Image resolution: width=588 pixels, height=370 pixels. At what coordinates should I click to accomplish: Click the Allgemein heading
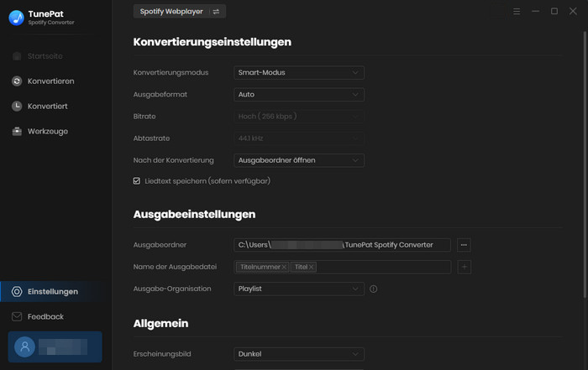[x=161, y=324]
